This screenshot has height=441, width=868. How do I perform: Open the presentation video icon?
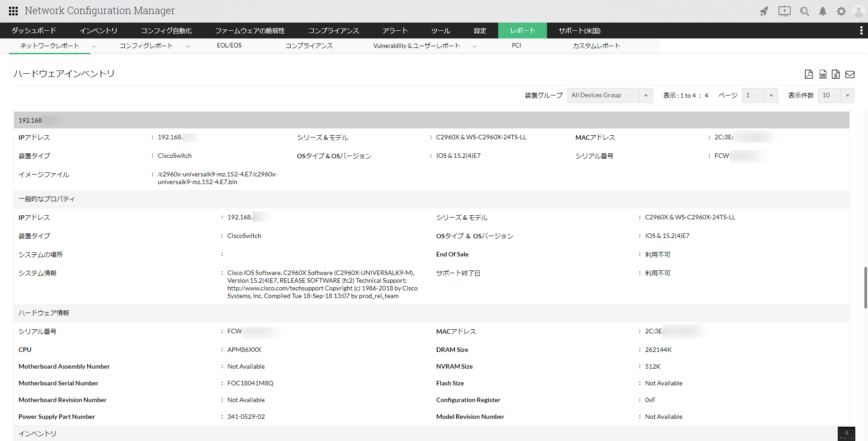784,11
